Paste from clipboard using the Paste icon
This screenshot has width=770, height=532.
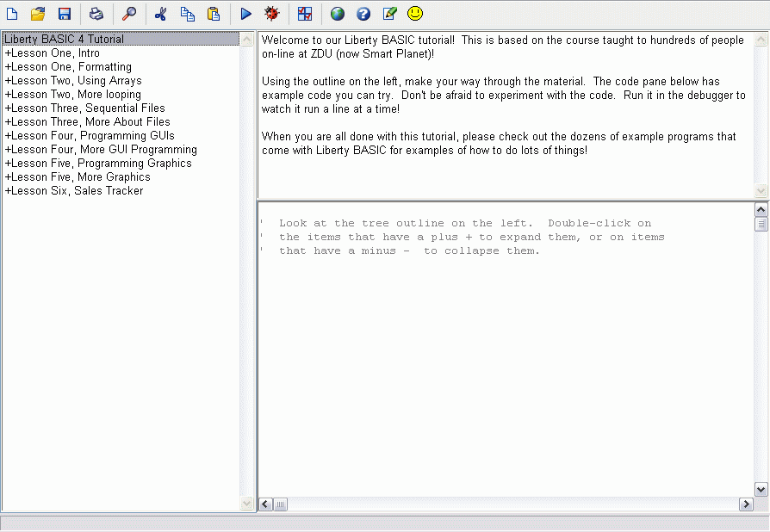tap(213, 14)
